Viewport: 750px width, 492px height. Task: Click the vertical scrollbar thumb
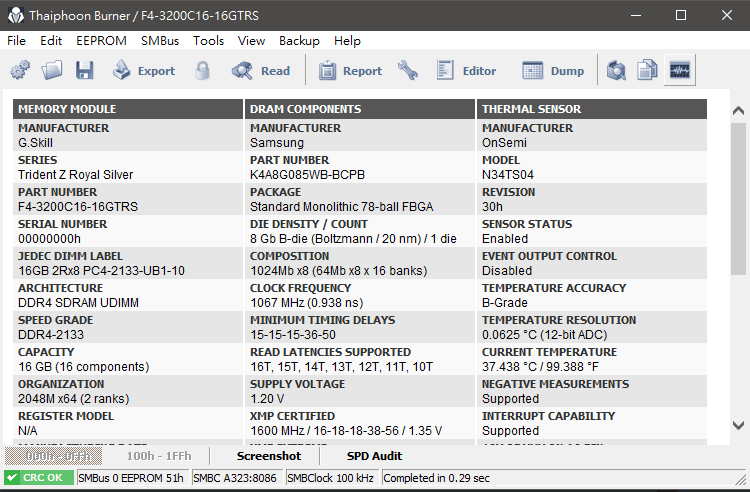(x=739, y=198)
